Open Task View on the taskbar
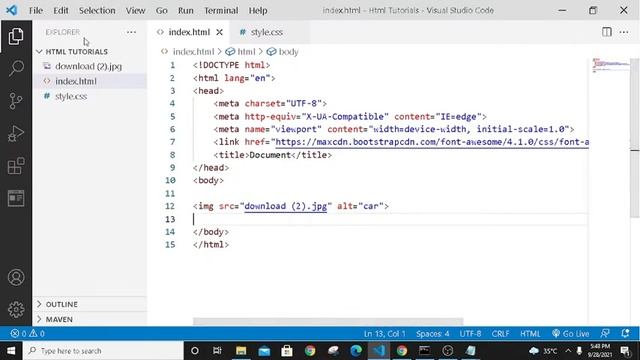The image size is (640, 360). 217,351
